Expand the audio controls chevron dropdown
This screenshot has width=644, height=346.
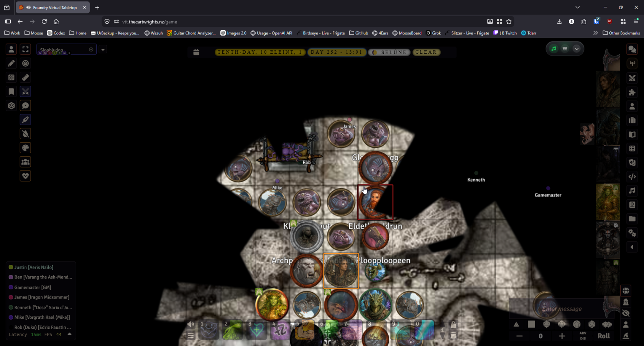click(x=577, y=49)
